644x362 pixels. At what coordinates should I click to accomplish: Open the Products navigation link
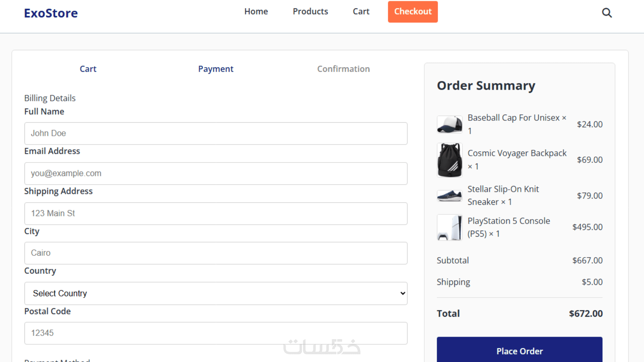310,11
